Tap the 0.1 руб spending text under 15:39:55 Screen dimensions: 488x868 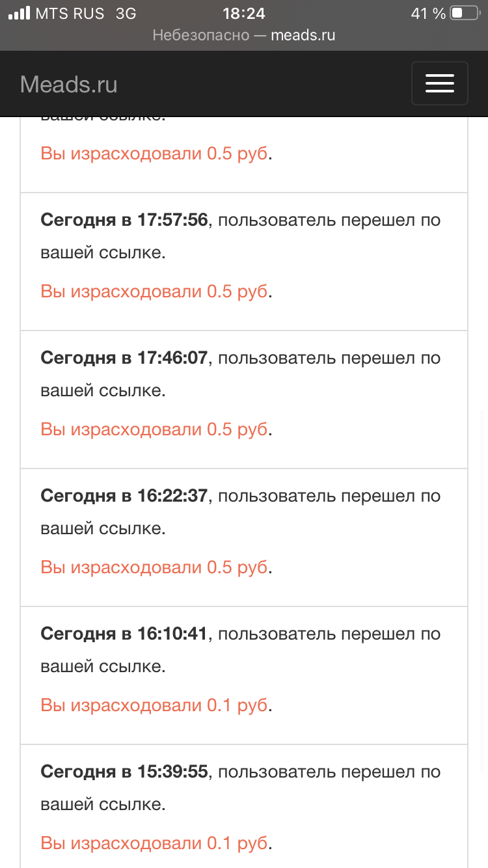pos(154,843)
